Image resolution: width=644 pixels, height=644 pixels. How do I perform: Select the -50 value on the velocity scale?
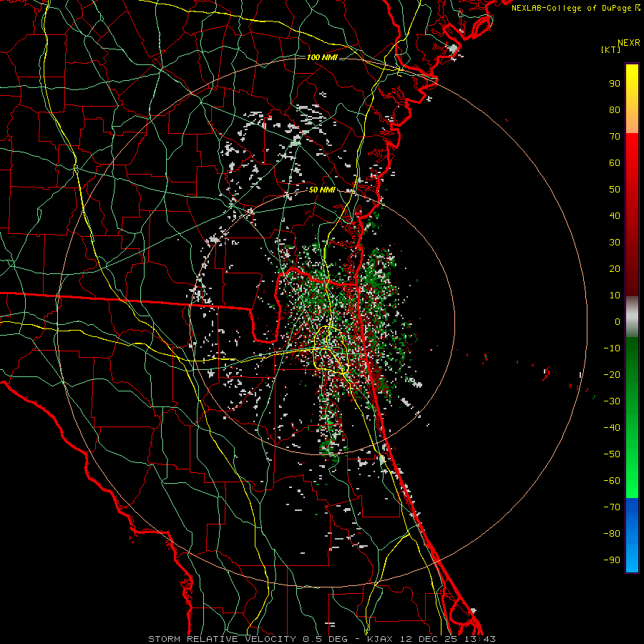point(612,454)
